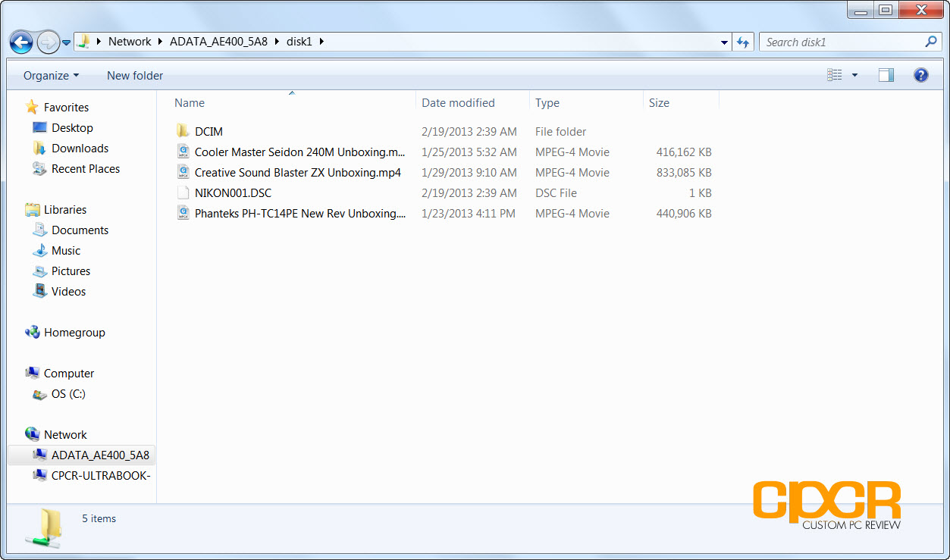
Task: Click the DCIM folder name
Action: point(208,131)
